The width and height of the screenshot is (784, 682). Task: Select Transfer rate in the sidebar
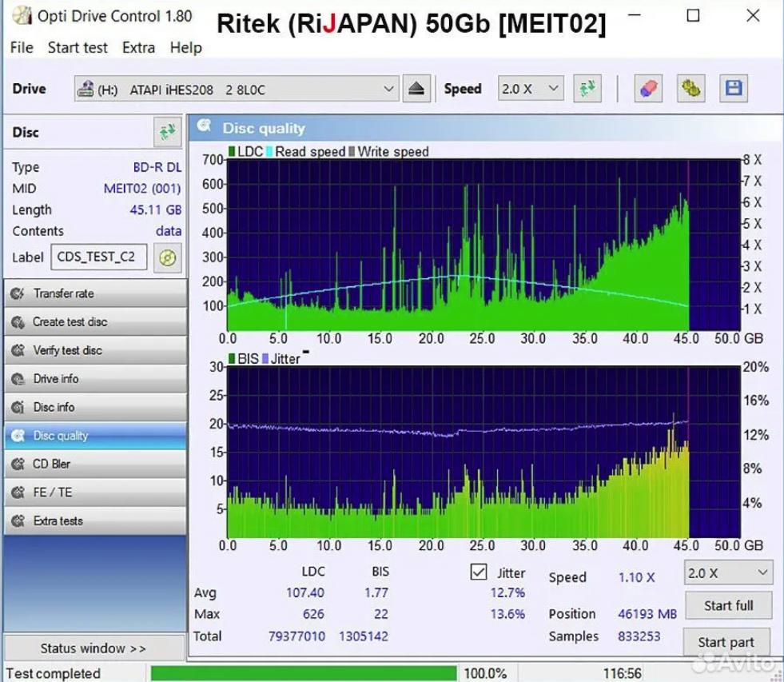(94, 293)
